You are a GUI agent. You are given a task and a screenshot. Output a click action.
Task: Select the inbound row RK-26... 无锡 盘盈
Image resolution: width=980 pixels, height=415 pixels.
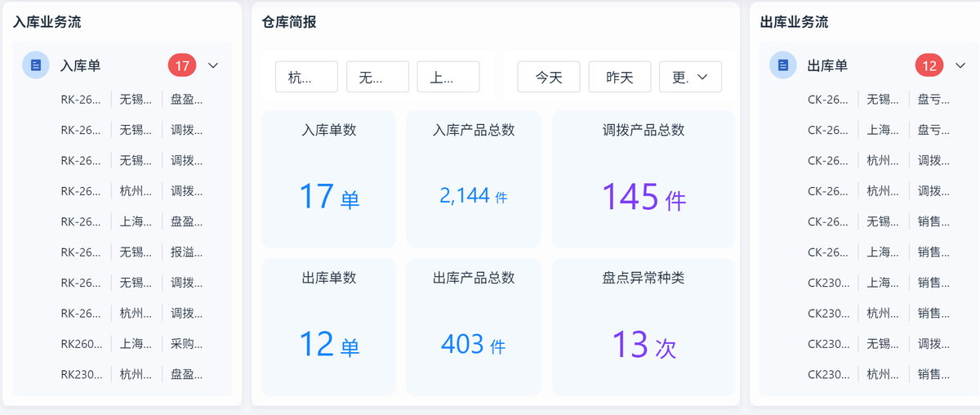[134, 100]
